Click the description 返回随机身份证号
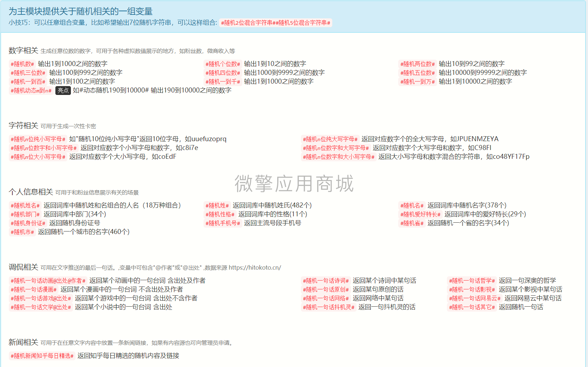 coord(75,223)
